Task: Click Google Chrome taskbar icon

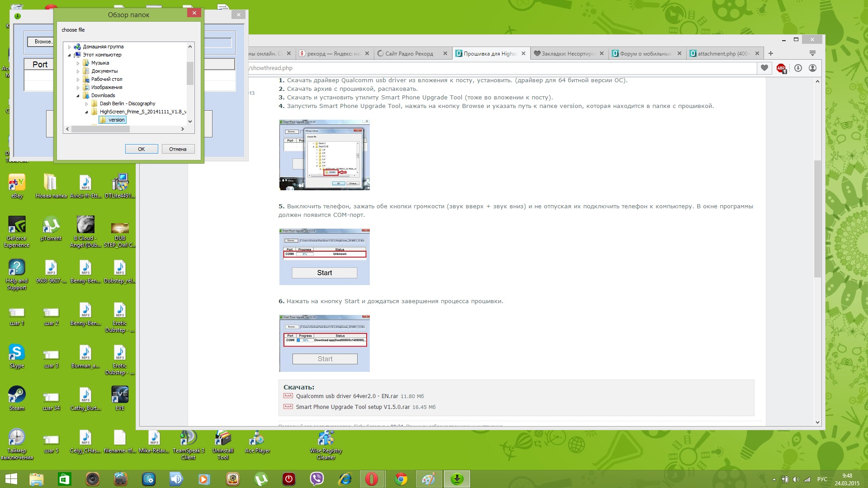Action: pos(401,479)
